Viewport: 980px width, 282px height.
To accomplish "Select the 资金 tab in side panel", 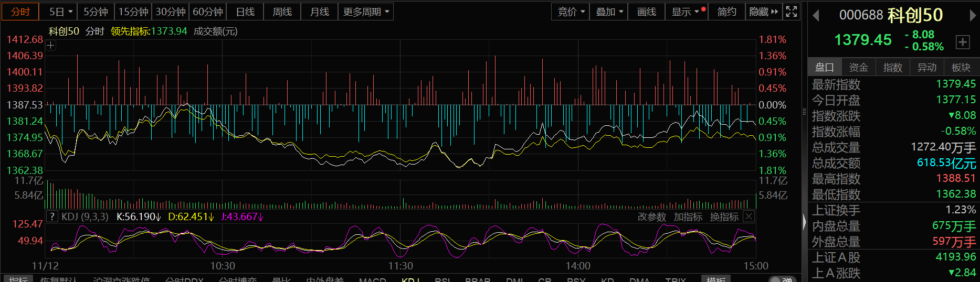I will (x=858, y=67).
